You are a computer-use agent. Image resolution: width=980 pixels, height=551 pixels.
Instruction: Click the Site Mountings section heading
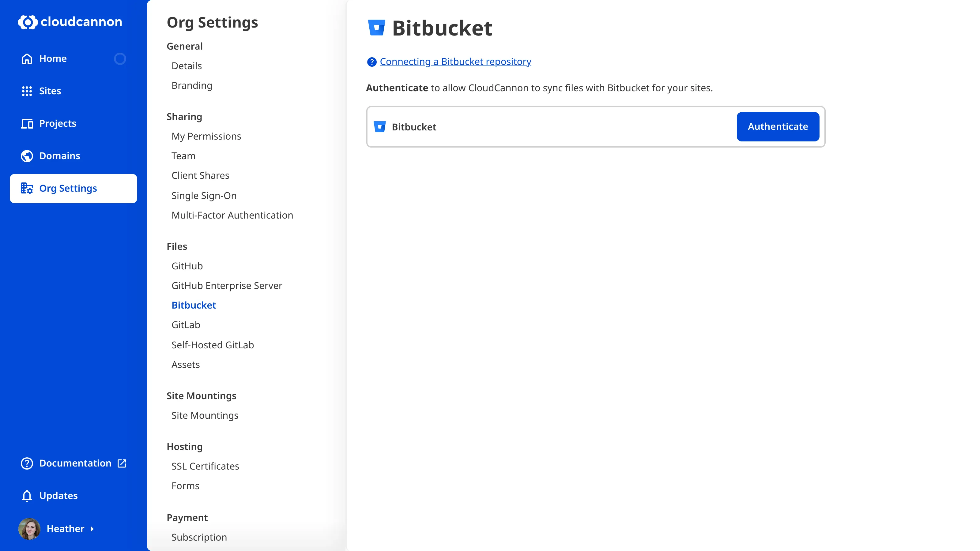pos(201,396)
